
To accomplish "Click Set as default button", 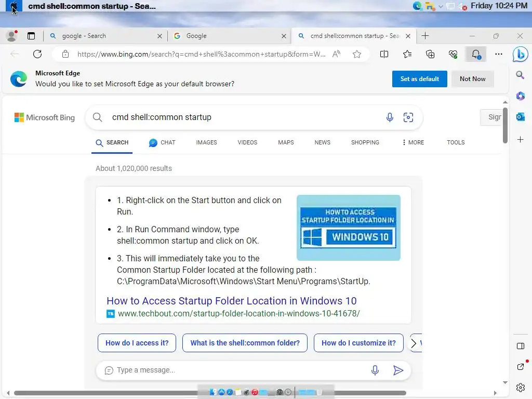I will click(420, 79).
